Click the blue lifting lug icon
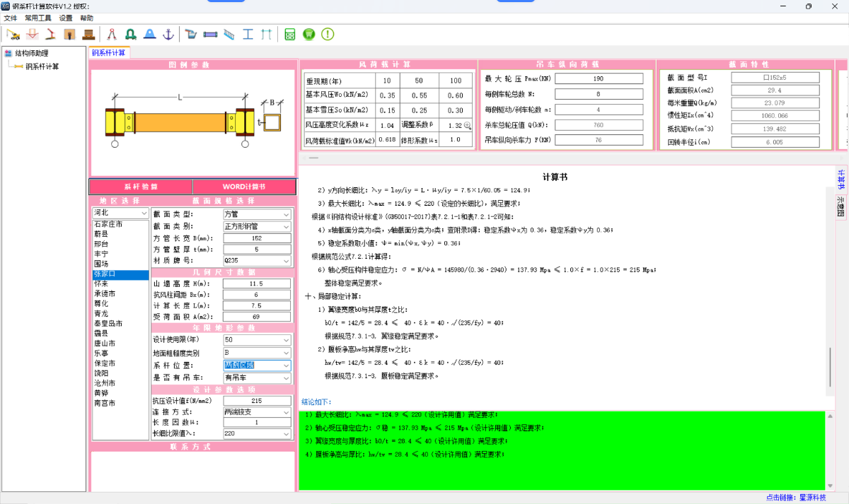Viewport: 849px width, 504px height. 150,34
